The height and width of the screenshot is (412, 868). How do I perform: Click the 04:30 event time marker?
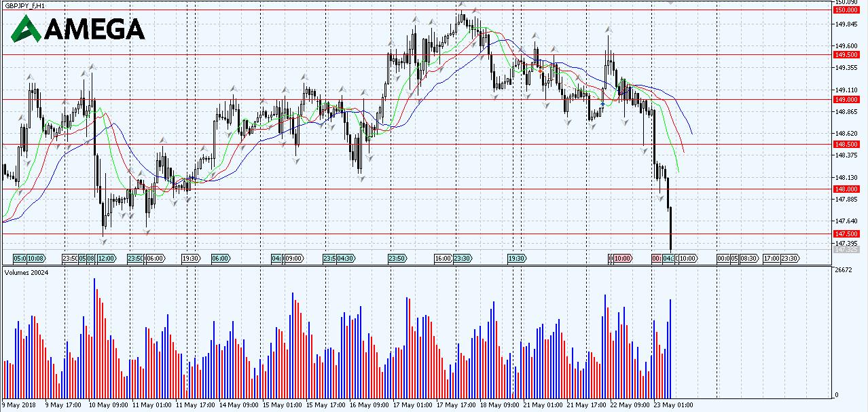click(x=345, y=259)
